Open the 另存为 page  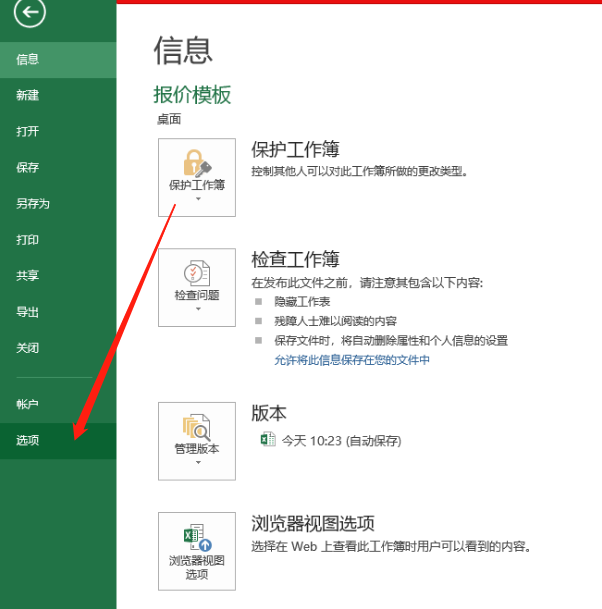[33, 203]
